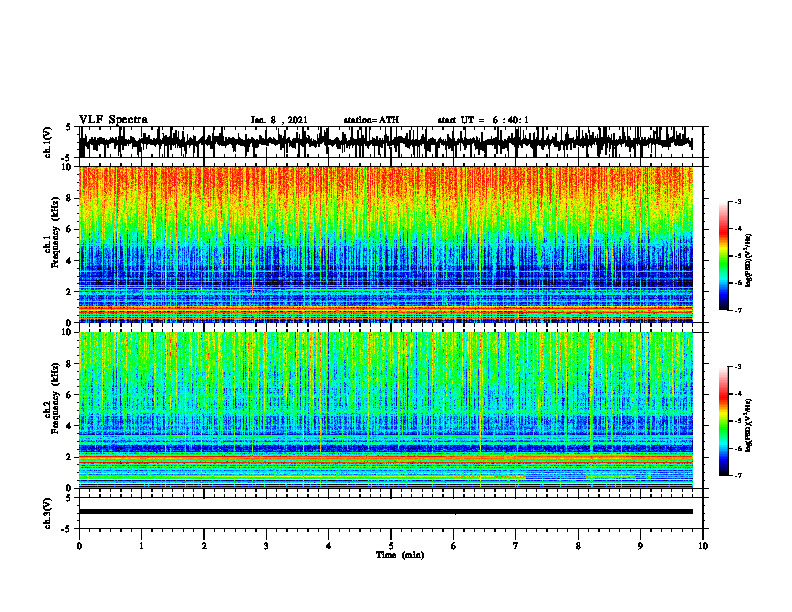Viewport: 792px width, 612px height.
Task: Click the "VLF Spectra" plot title
Action: [113, 120]
